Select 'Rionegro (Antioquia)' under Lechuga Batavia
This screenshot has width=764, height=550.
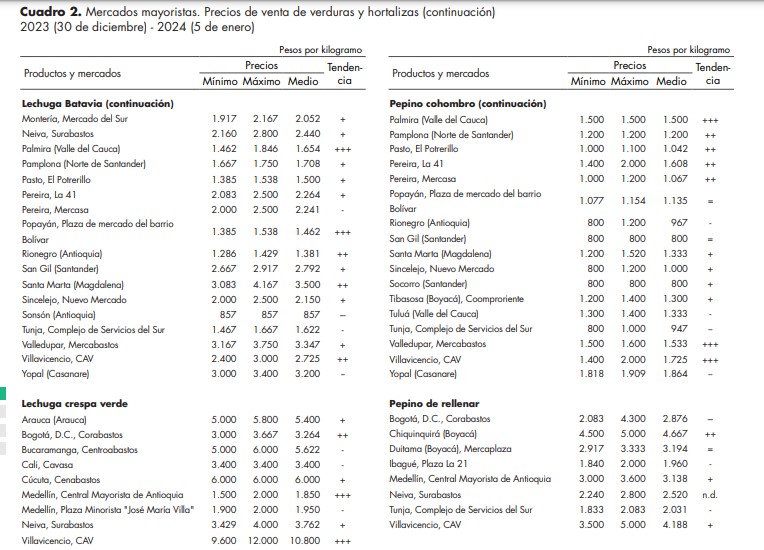coord(62,254)
